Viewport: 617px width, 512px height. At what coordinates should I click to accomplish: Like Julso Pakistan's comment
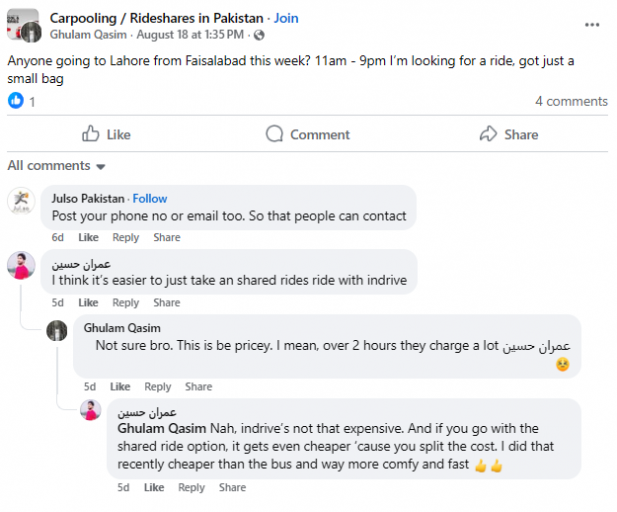click(88, 237)
